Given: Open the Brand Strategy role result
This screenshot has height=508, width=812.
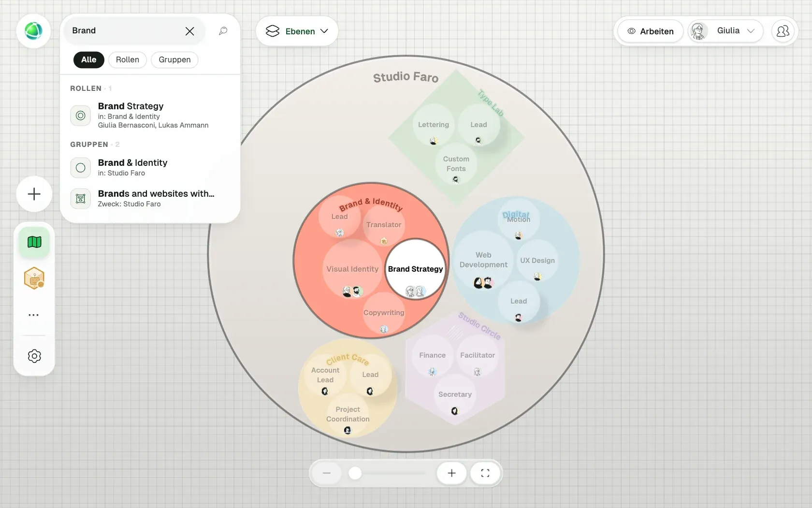Looking at the screenshot, I should click(150, 115).
